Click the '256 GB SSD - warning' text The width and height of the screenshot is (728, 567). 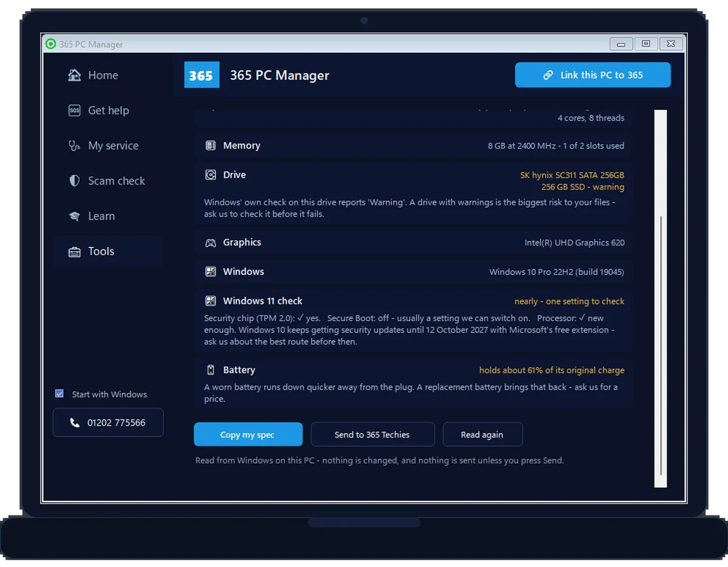(x=583, y=187)
